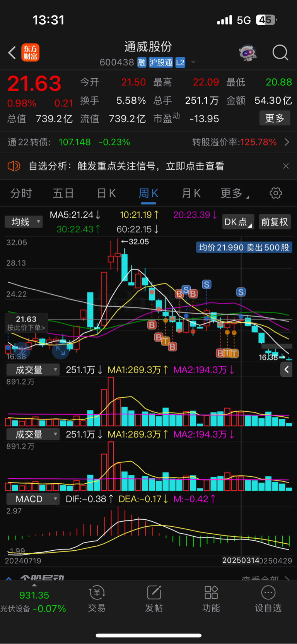Tap the current price 21.63

(34, 84)
